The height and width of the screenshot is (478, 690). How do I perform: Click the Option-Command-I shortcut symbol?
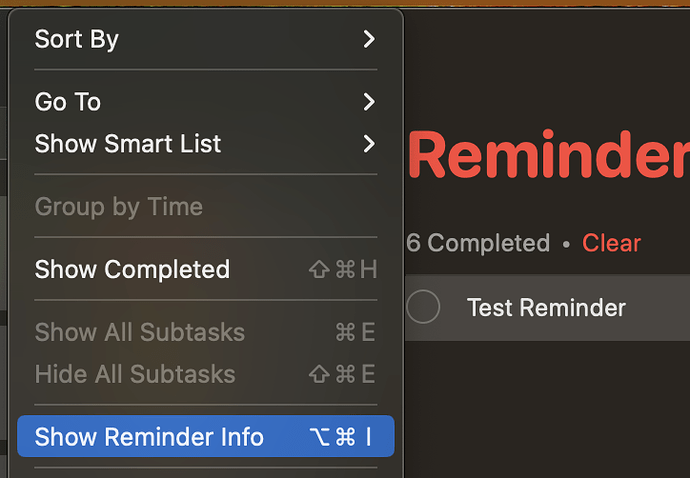click(340, 437)
